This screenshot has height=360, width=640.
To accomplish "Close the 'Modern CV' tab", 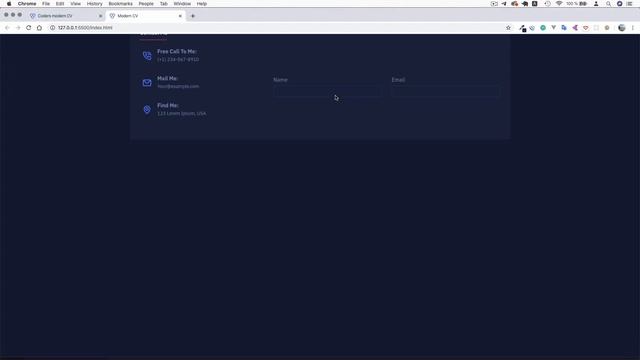I will click(x=180, y=16).
